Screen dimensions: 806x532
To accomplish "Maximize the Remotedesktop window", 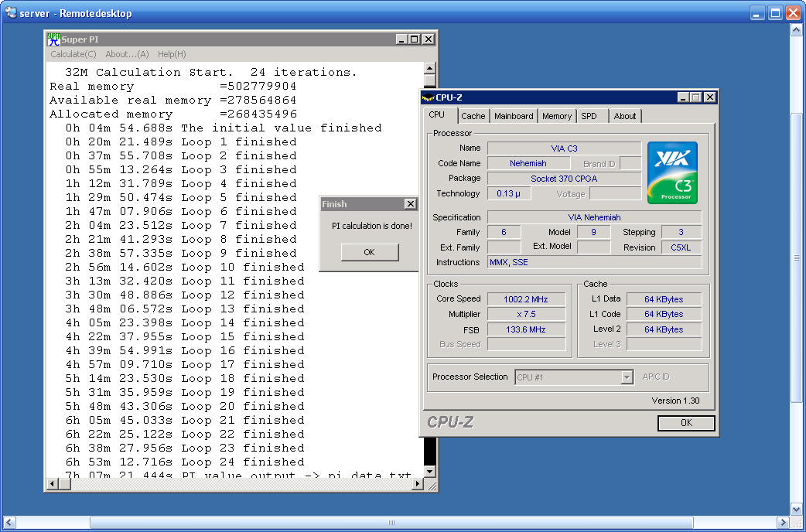I will point(775,13).
